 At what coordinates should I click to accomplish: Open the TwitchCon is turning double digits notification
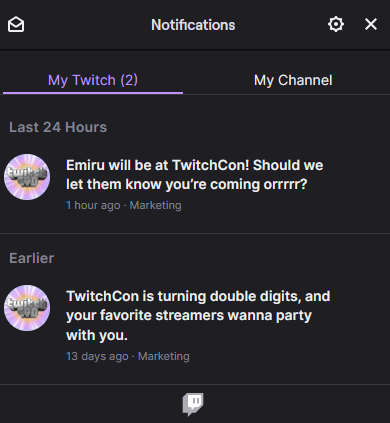[x=195, y=326]
